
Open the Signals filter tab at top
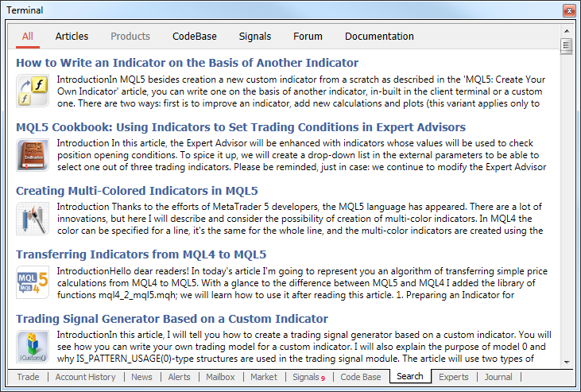(254, 37)
